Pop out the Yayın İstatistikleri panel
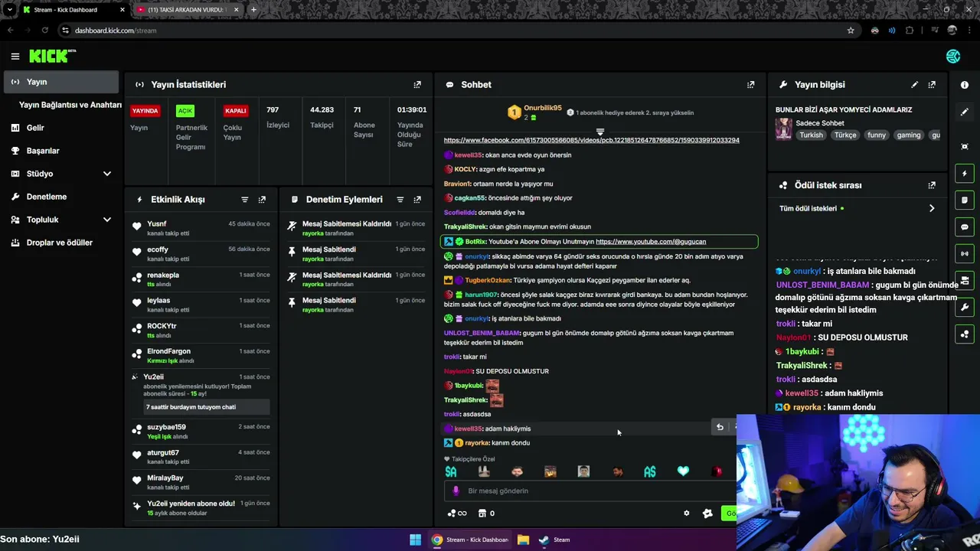Viewport: 980px width, 551px height. pyautogui.click(x=417, y=85)
